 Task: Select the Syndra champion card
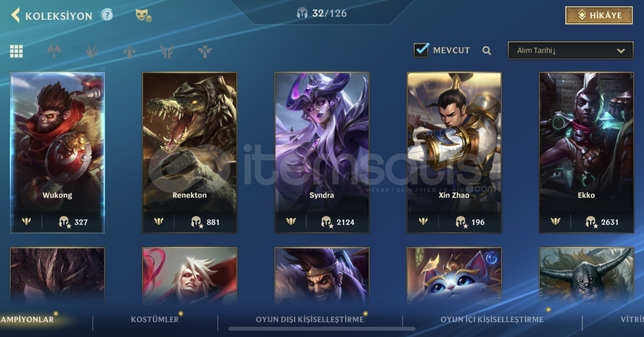coord(322,153)
